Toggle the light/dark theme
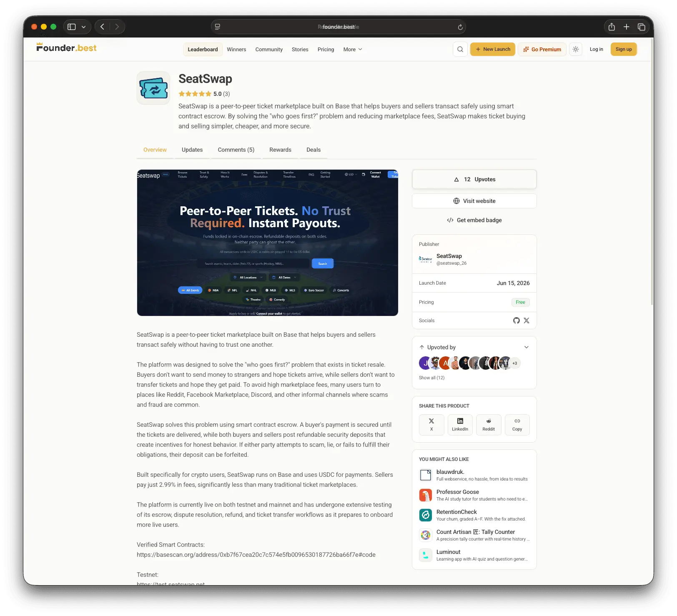The image size is (677, 616). click(576, 49)
